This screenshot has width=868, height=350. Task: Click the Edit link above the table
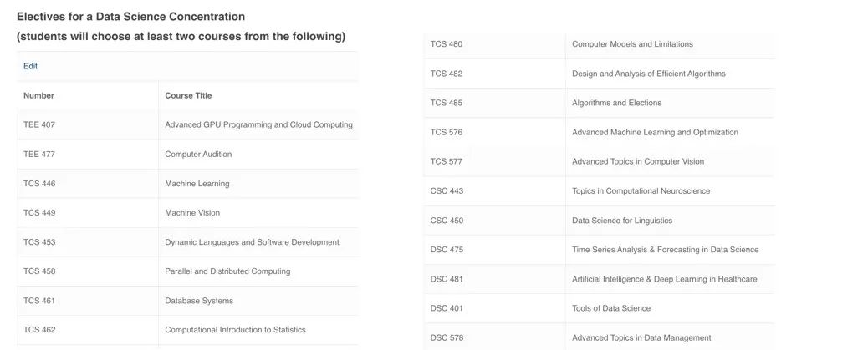click(30, 66)
